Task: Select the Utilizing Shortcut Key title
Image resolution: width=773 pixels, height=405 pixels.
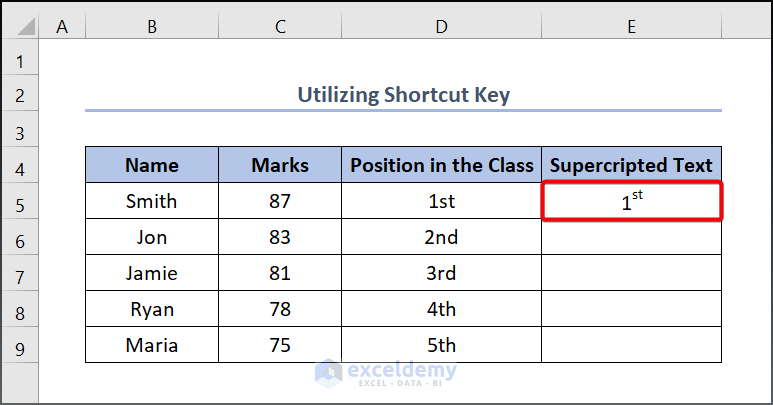Action: coord(403,95)
